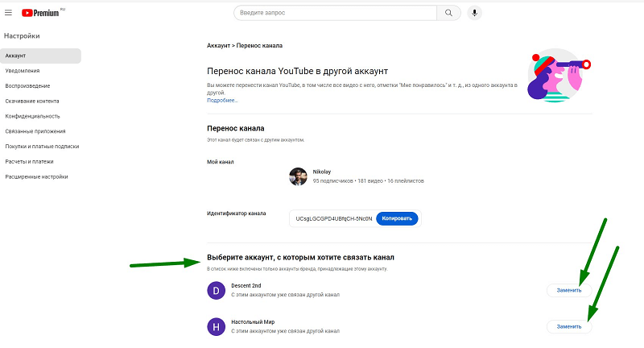Viewport: 644px width, 348px height.
Task: Open 'Уведомления' settings section
Action: point(23,71)
